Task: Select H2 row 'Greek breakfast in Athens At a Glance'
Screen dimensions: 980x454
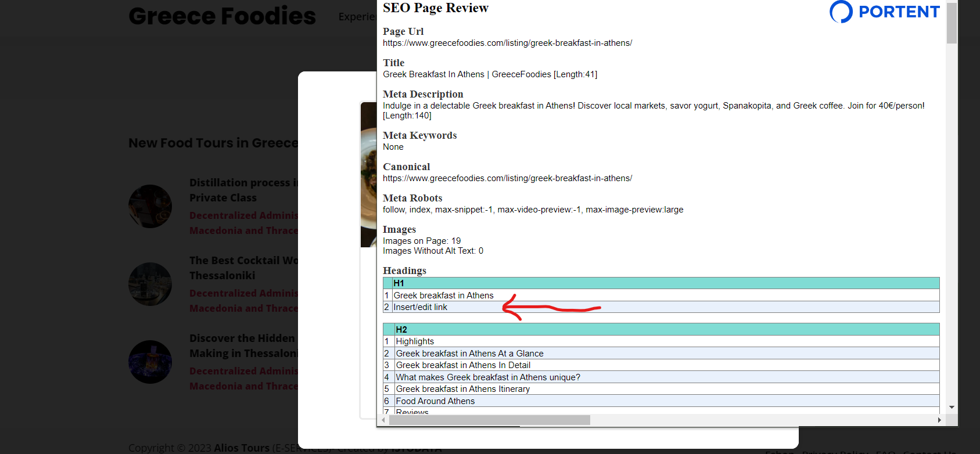Action: (x=661, y=354)
